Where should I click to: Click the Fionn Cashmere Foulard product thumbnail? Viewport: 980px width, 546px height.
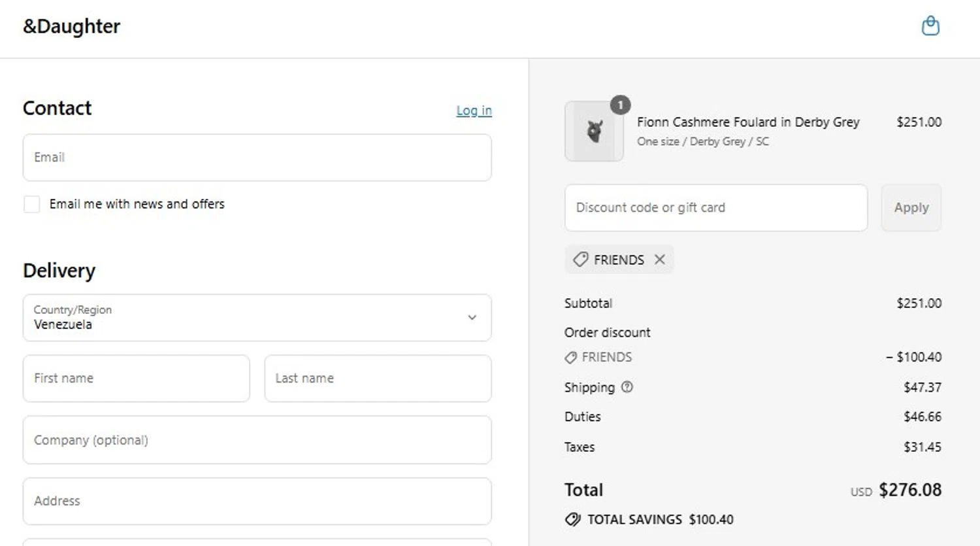coord(594,131)
